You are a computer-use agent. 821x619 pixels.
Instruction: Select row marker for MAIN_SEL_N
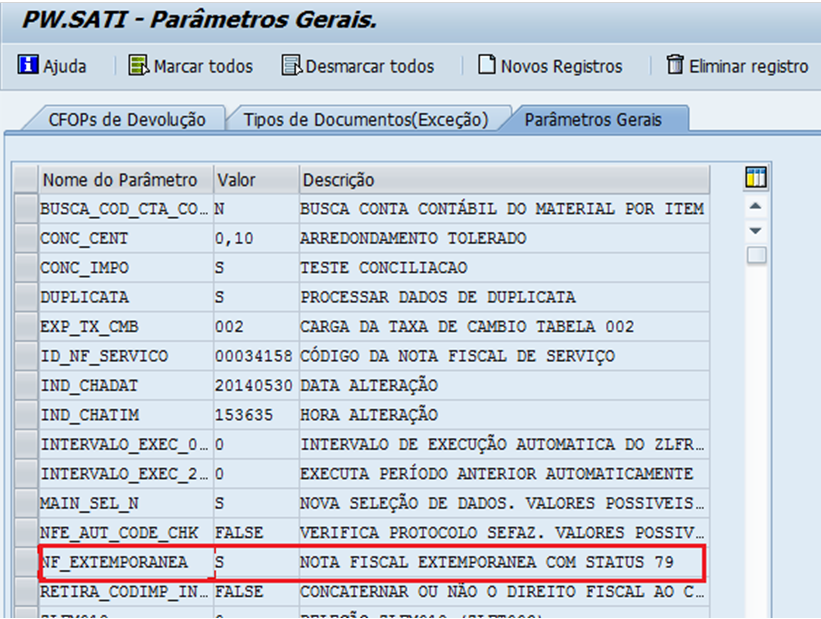[x=25, y=503]
